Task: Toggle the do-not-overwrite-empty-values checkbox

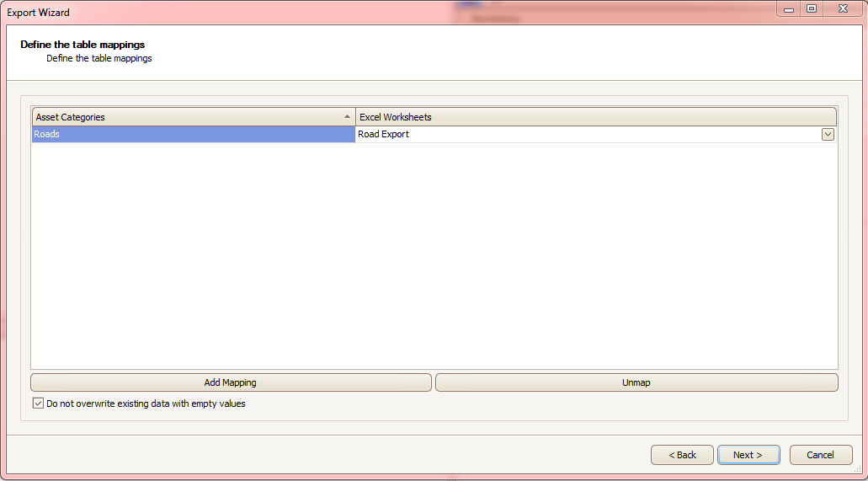Action: click(38, 404)
